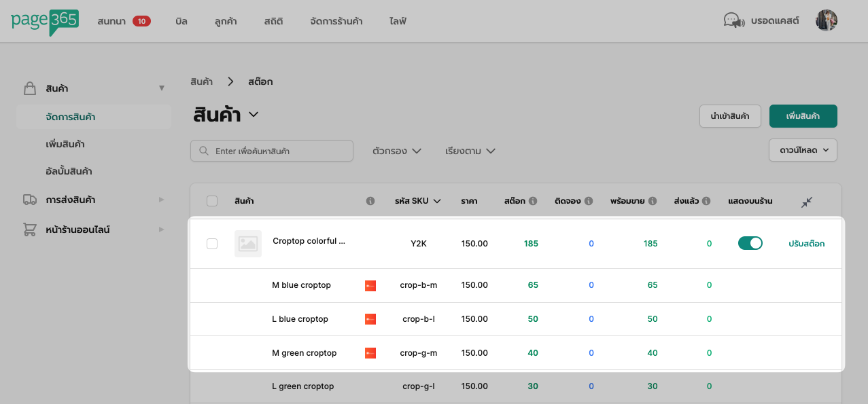
Task: Click info icon next to สต๊อก column
Action: (x=533, y=202)
